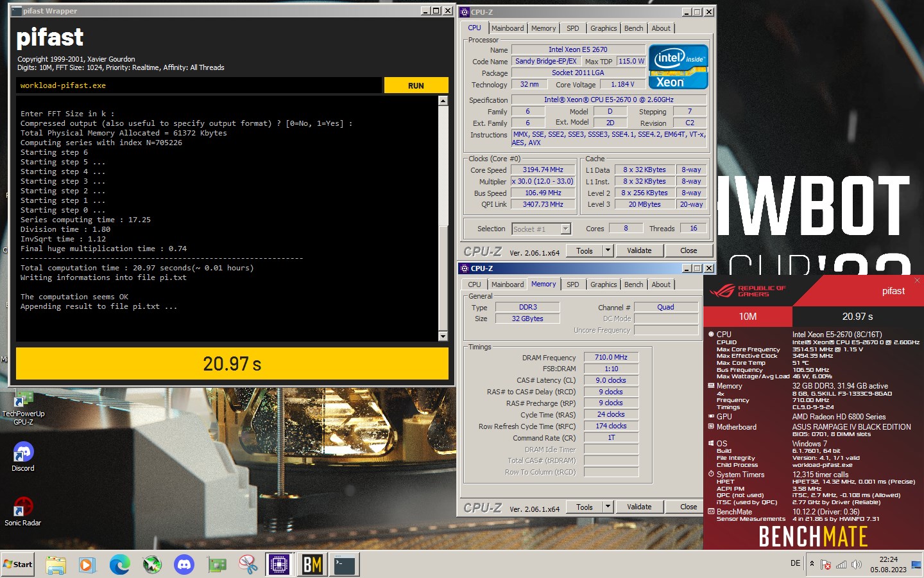Click the yellow 20.97 s result bar

tap(232, 363)
